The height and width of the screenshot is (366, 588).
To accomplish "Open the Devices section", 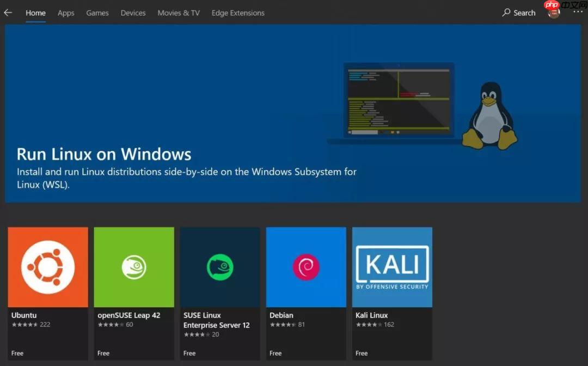I will (x=133, y=13).
